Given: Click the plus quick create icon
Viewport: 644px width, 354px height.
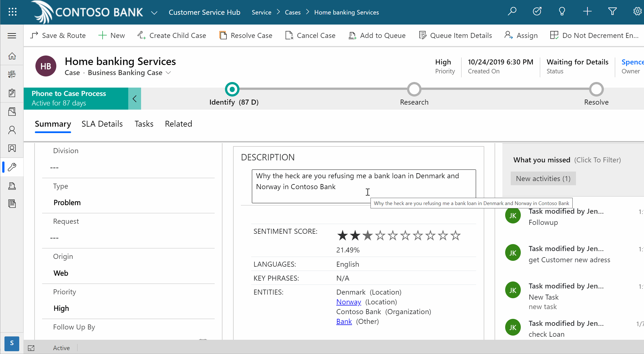Looking at the screenshot, I should [x=587, y=12].
